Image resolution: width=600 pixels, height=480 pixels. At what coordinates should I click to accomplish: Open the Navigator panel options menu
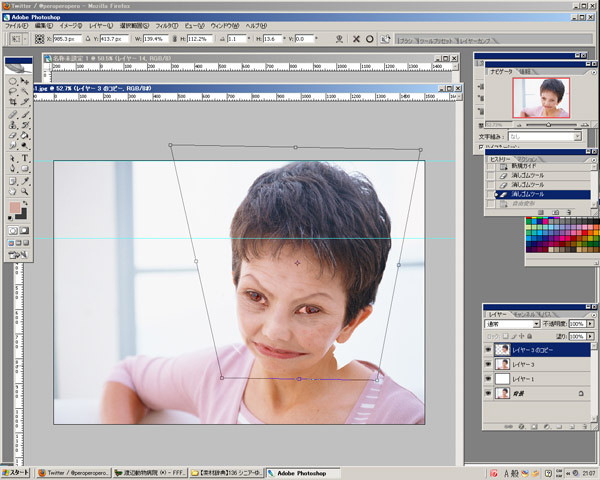[594, 72]
